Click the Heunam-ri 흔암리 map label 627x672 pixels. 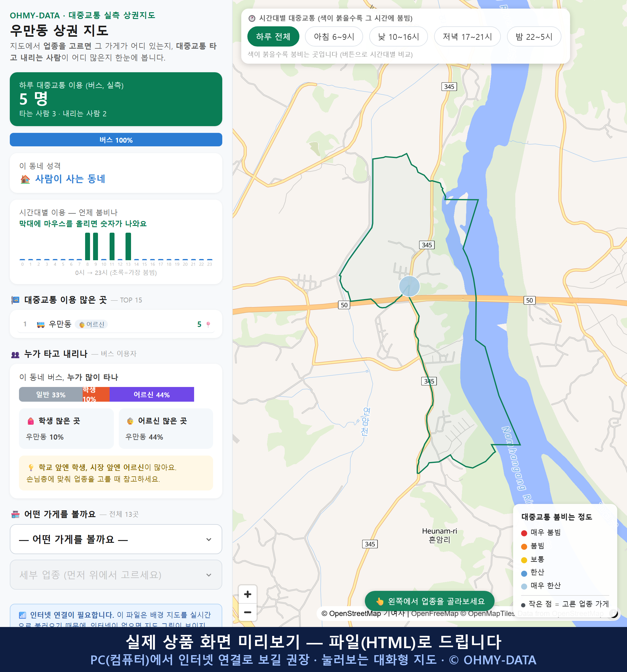pos(439,535)
